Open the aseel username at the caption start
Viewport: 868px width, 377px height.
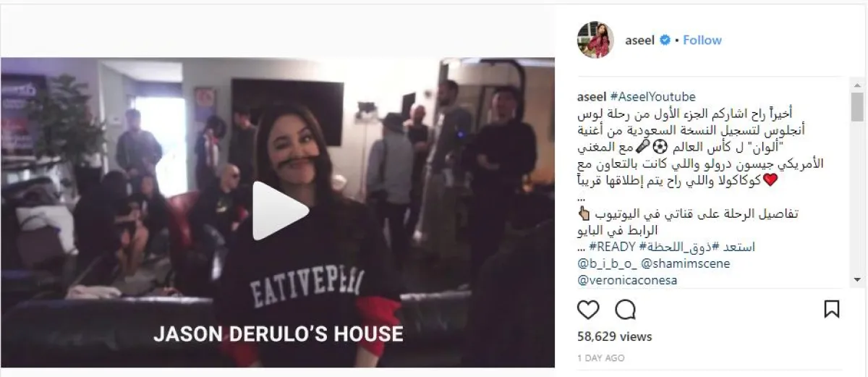[592, 97]
